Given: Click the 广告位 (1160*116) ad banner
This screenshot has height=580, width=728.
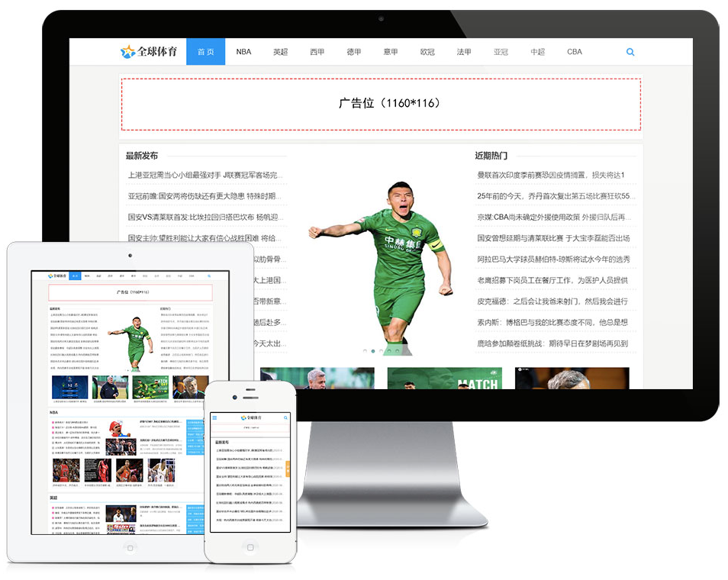Looking at the screenshot, I should (x=381, y=103).
